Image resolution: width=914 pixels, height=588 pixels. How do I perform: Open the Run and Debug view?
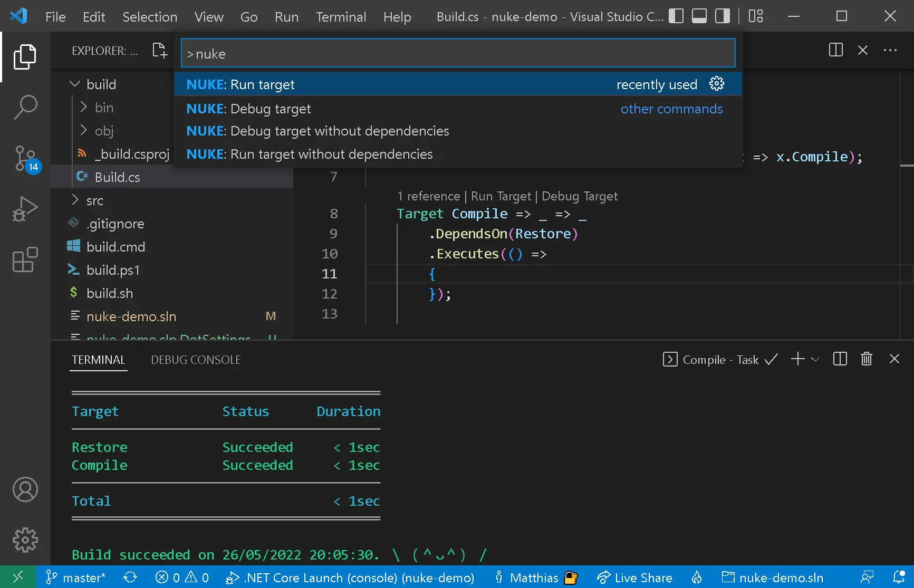coord(25,209)
